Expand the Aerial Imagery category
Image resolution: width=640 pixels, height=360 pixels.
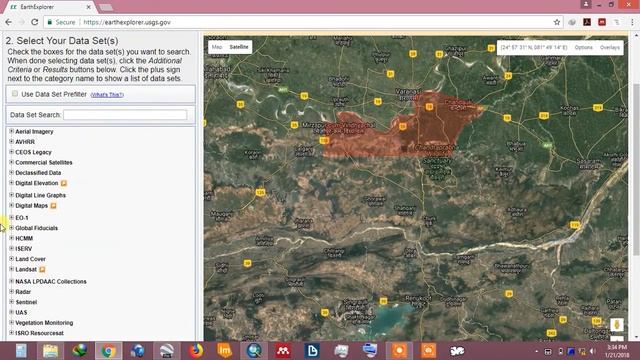point(11,131)
